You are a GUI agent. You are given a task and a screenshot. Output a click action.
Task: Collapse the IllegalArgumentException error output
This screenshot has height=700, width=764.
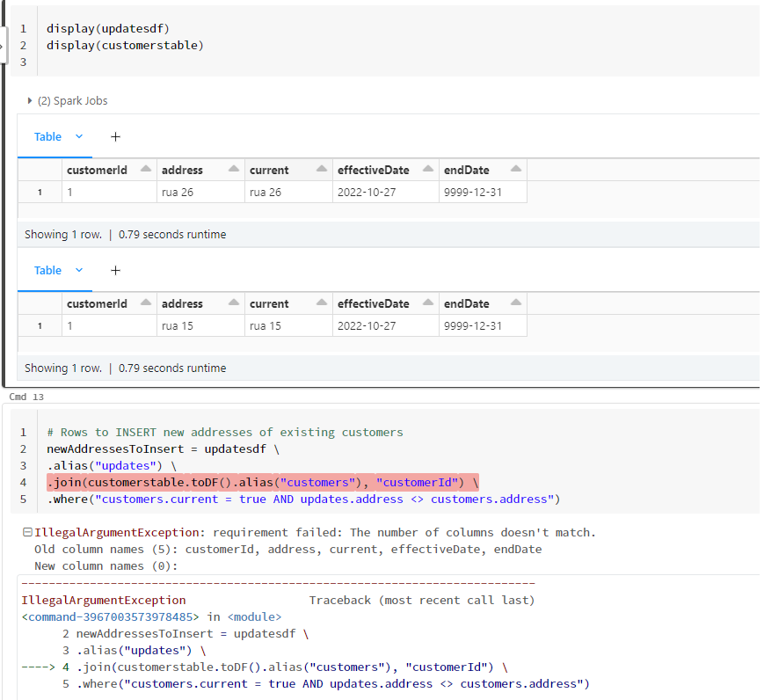pos(27,532)
